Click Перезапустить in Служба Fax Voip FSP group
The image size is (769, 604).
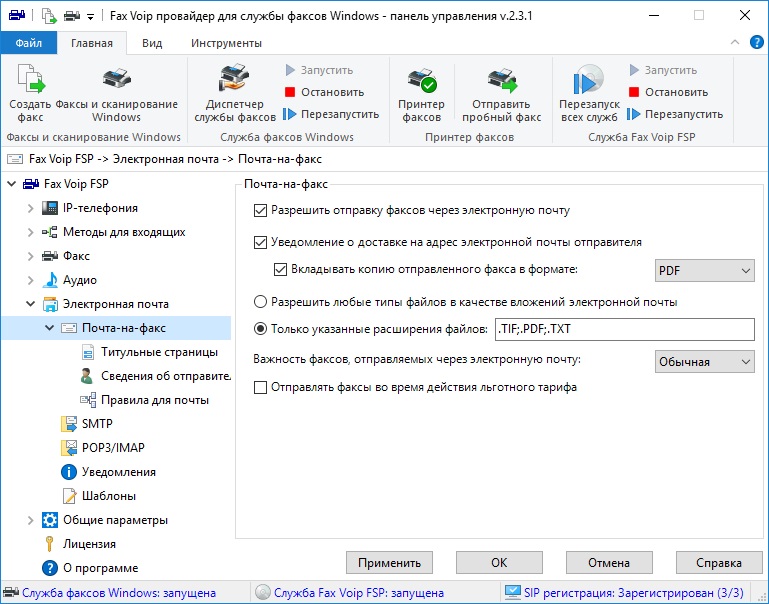(675, 114)
